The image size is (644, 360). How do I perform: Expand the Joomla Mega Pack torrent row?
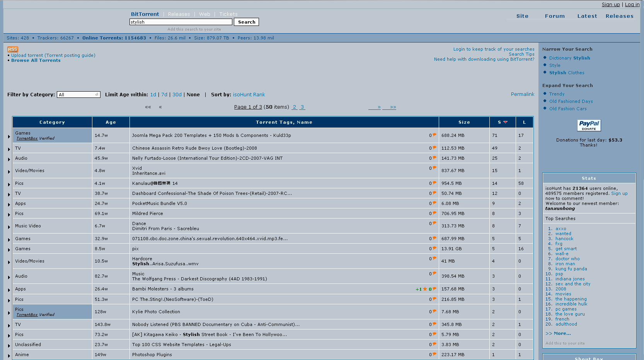click(9, 136)
